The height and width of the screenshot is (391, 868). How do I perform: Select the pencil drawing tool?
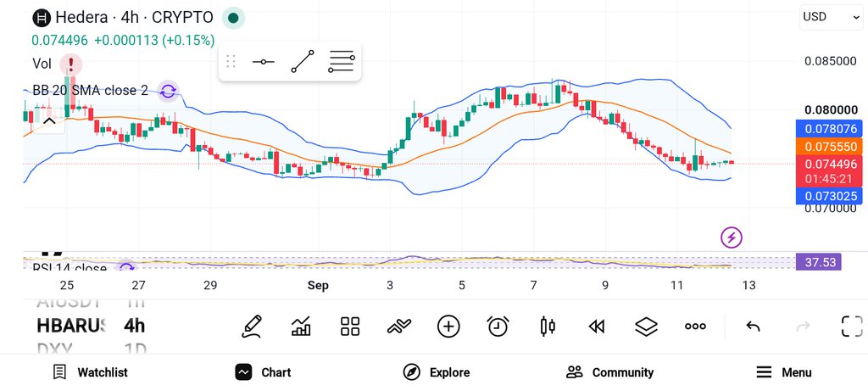tap(252, 327)
